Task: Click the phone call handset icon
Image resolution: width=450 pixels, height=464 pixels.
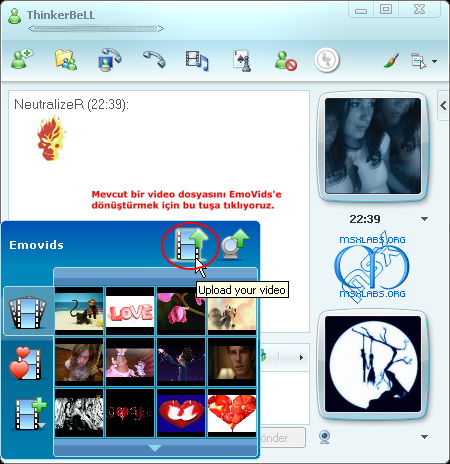Action: point(154,59)
